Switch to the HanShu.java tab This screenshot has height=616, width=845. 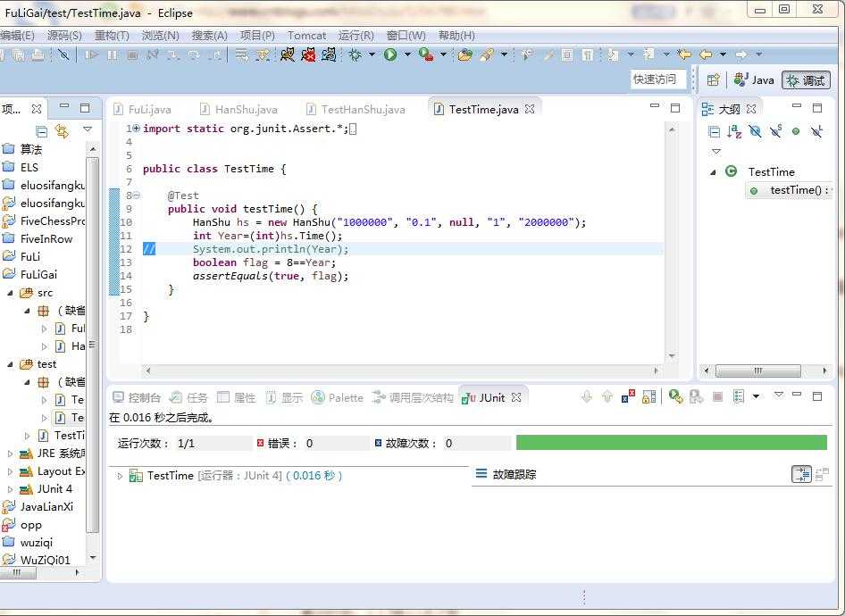[x=238, y=109]
